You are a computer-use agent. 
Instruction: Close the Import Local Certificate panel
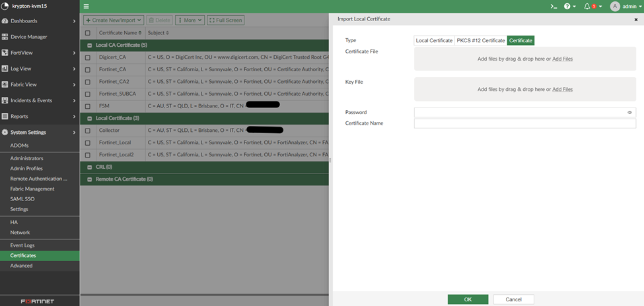click(x=636, y=19)
